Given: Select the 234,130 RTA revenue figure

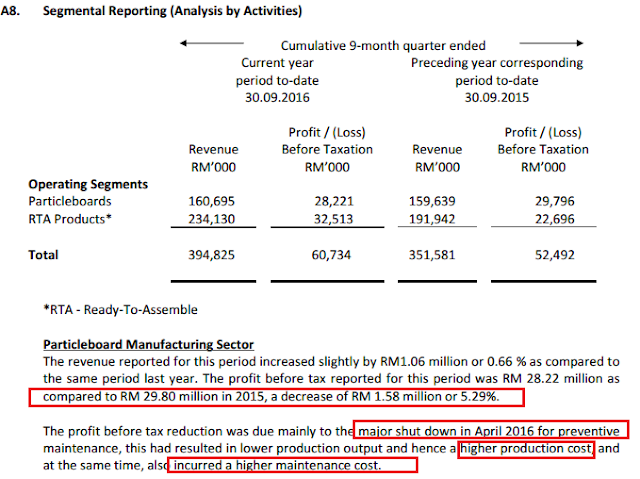Looking at the screenshot, I should [x=211, y=219].
